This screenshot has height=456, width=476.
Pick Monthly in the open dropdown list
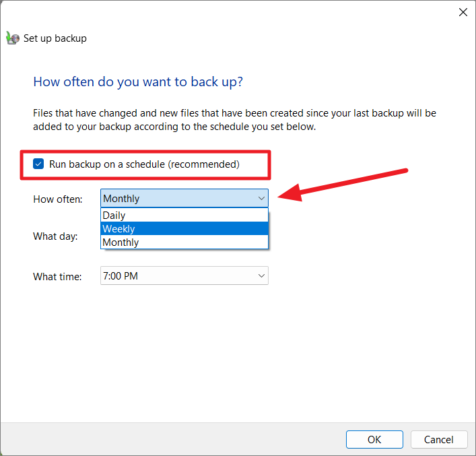(184, 242)
